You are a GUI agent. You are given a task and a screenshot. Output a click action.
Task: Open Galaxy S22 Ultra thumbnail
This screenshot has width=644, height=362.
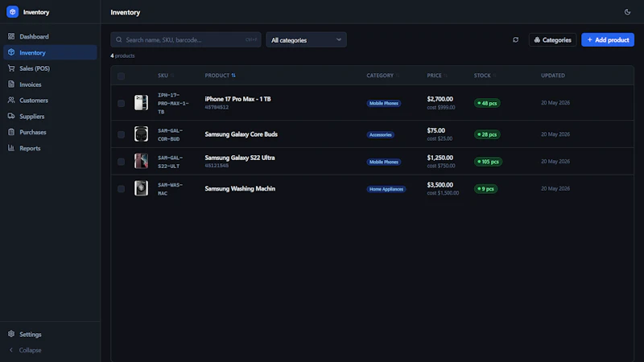coord(141,162)
